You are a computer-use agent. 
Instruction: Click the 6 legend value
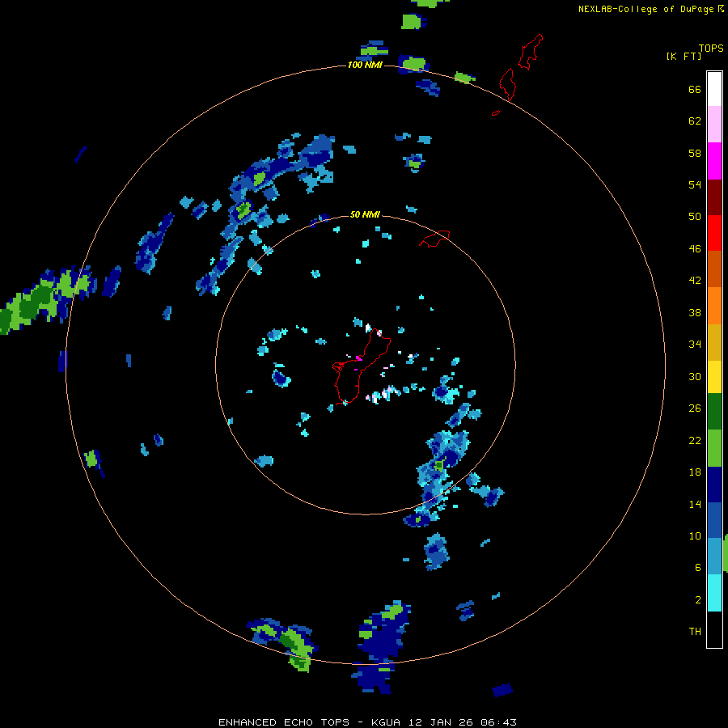(x=698, y=568)
